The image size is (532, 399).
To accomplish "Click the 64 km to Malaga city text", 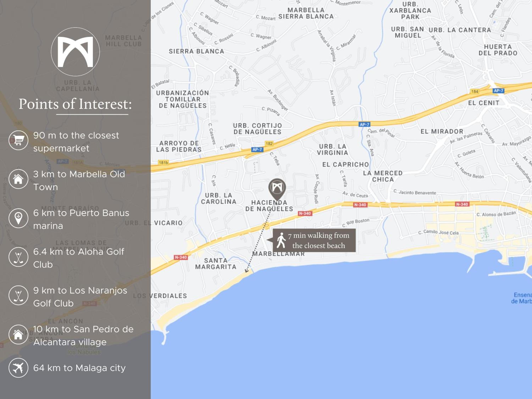I will click(79, 368).
